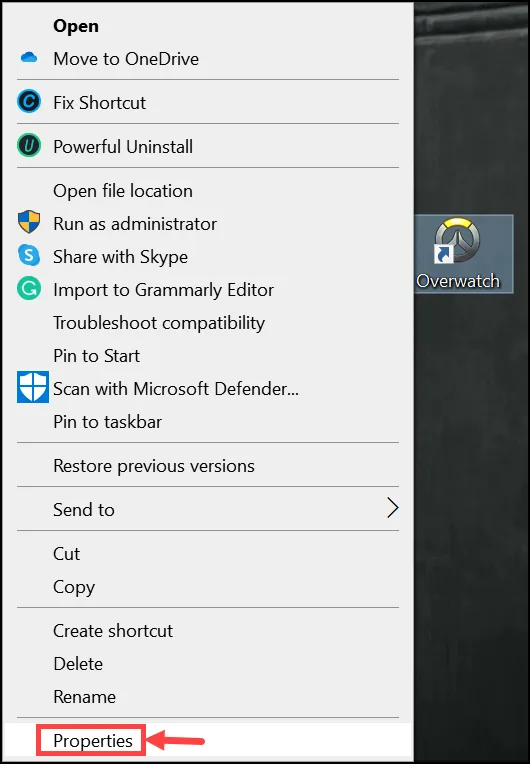Select Restore previous versions
Image resolution: width=530 pixels, height=764 pixels.
click(x=208, y=466)
